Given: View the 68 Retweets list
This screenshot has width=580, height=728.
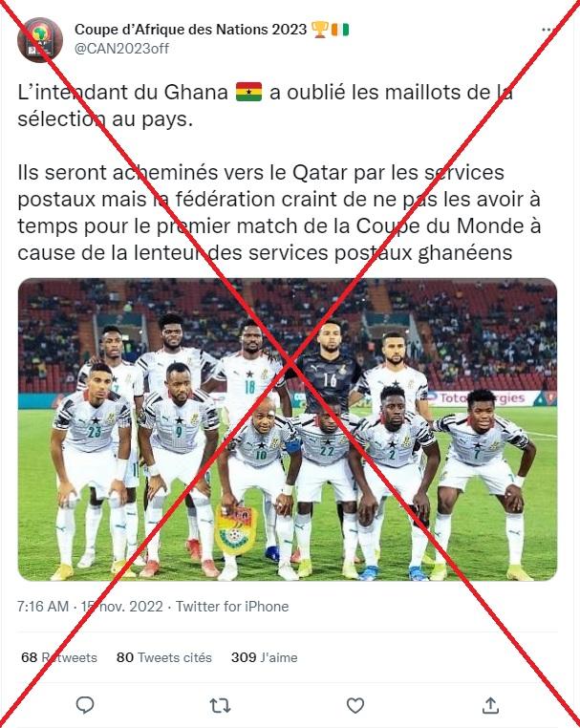Looking at the screenshot, I should [59, 657].
